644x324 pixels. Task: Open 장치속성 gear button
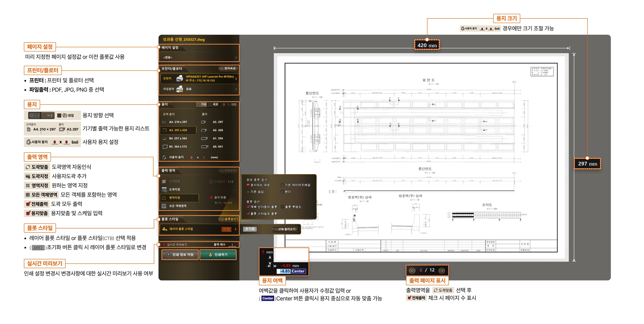(228, 68)
